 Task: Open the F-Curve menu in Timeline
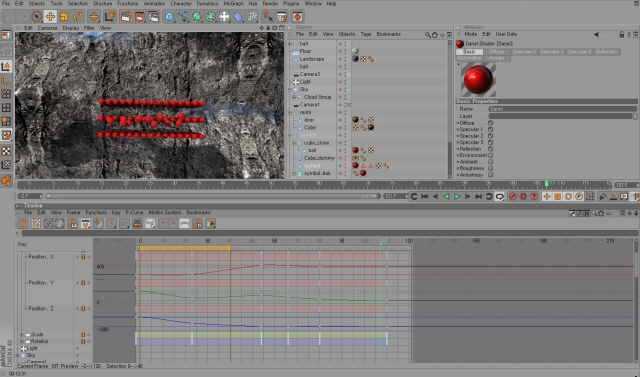pyautogui.click(x=134, y=213)
